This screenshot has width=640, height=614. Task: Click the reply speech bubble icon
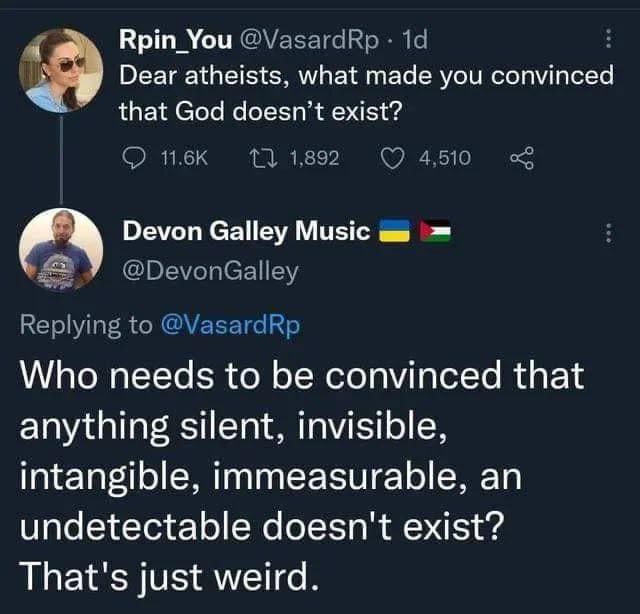click(x=133, y=157)
